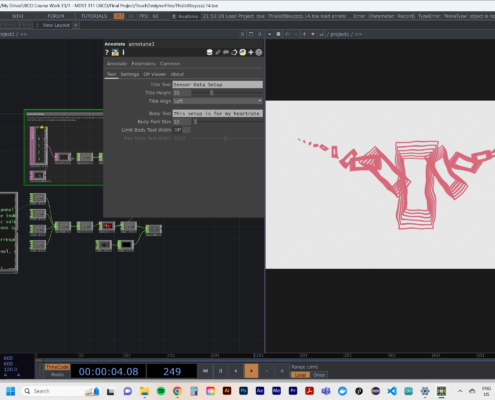This screenshot has height=400, width=495.
Task: Edit the Title Text field
Action: pyautogui.click(x=218, y=85)
